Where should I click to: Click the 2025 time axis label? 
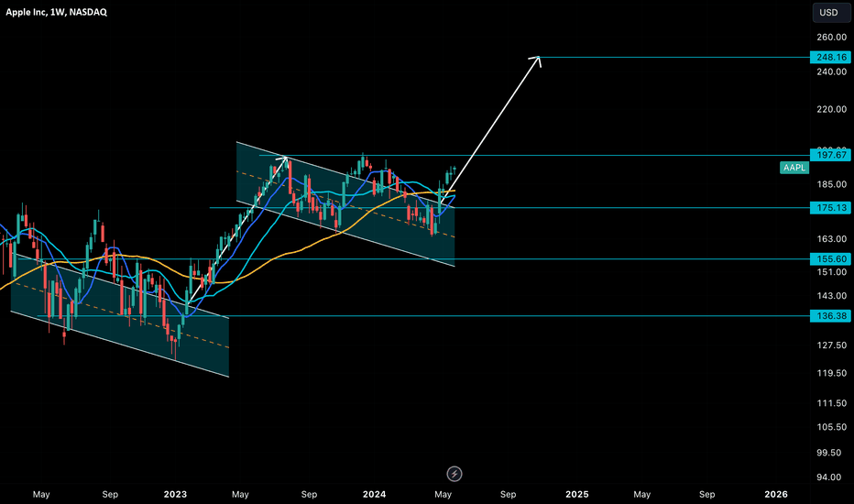576,494
